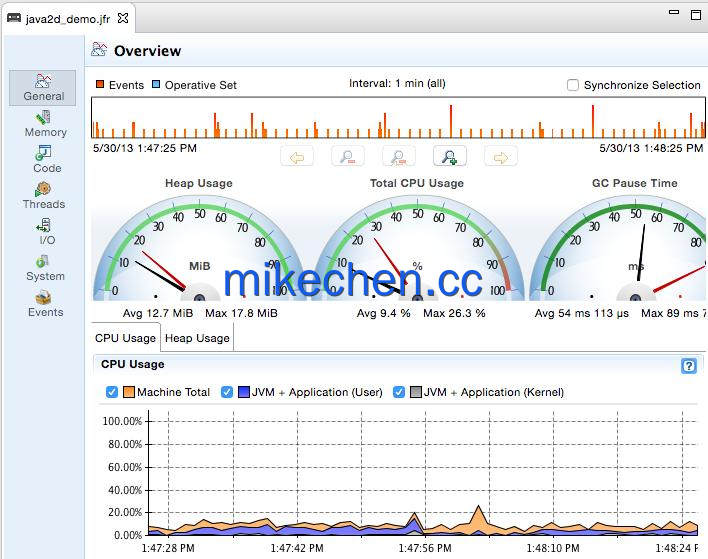Click the Overview page header icon
Screen dimensions: 708x559
tap(99, 49)
